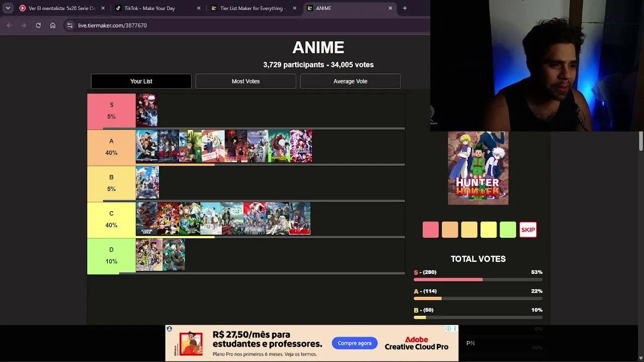The width and height of the screenshot is (644, 362).
Task: Close the ANIME tab
Action: pyautogui.click(x=390, y=8)
